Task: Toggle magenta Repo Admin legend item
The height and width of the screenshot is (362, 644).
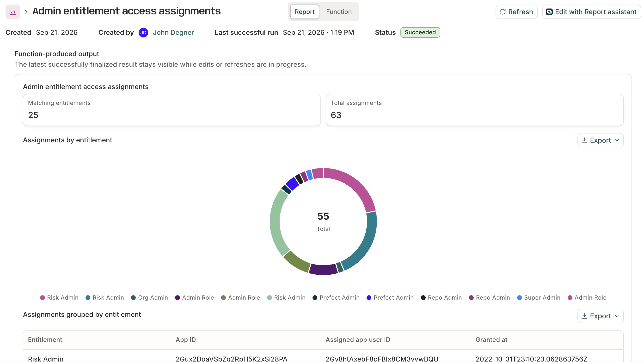Action: pos(489,297)
